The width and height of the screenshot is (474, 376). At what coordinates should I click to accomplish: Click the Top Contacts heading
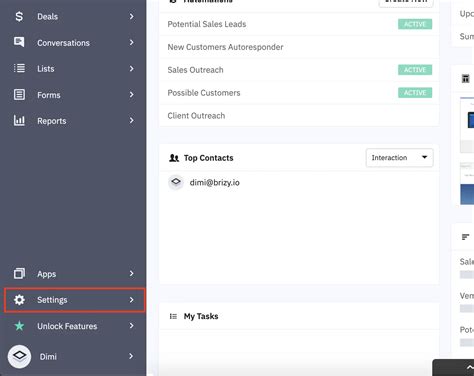click(x=209, y=158)
